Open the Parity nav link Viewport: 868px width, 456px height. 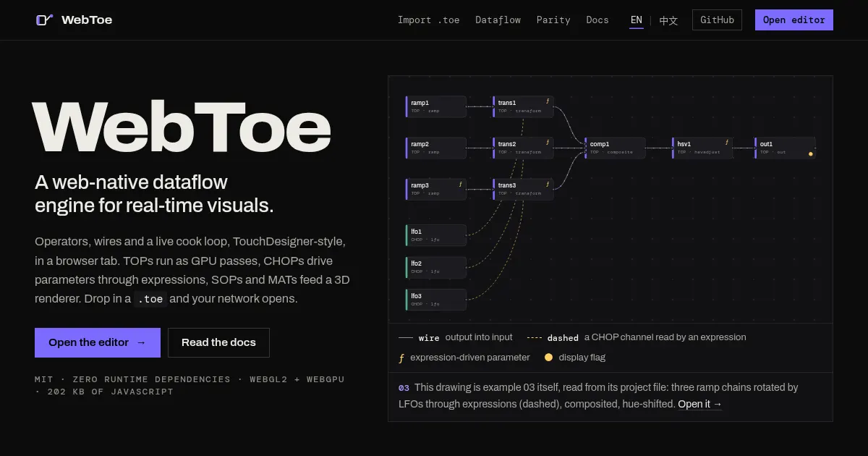tap(553, 20)
